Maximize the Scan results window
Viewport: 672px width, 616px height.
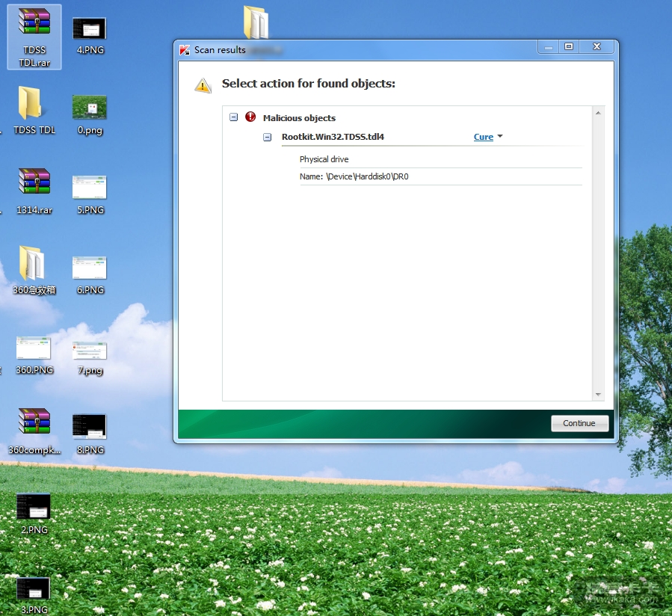click(x=569, y=47)
